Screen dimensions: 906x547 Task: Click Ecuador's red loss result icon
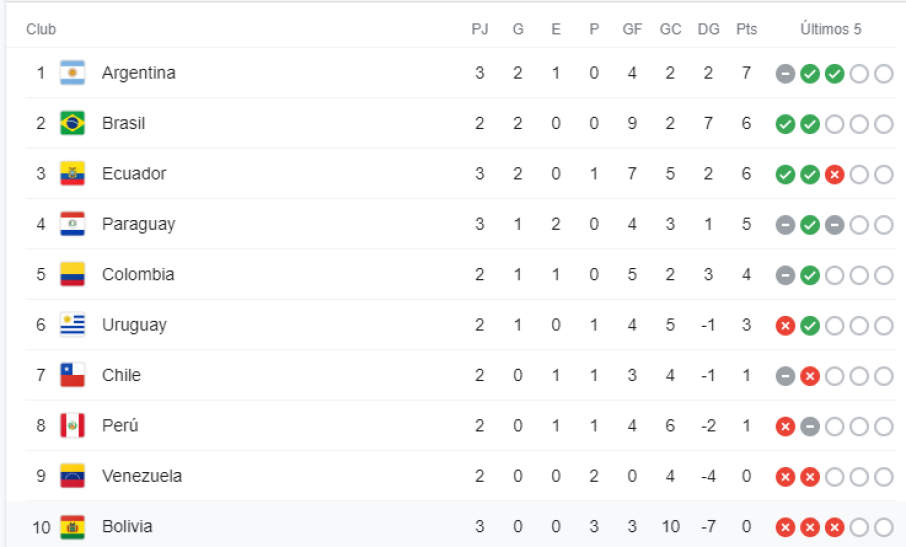[834, 174]
